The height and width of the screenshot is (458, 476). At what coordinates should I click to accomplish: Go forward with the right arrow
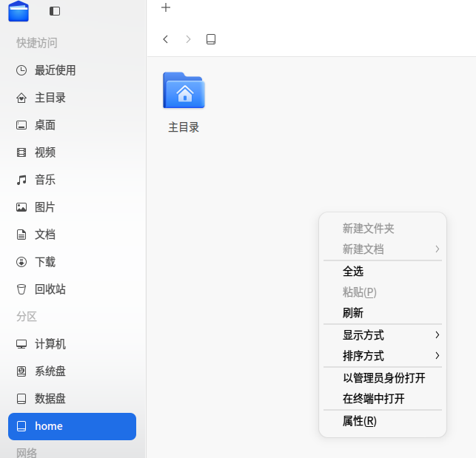pos(188,39)
